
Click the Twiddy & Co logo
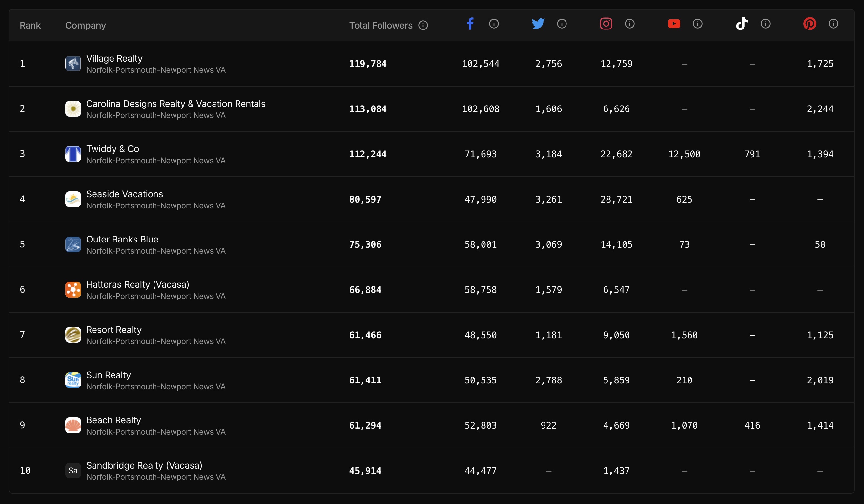(73, 154)
